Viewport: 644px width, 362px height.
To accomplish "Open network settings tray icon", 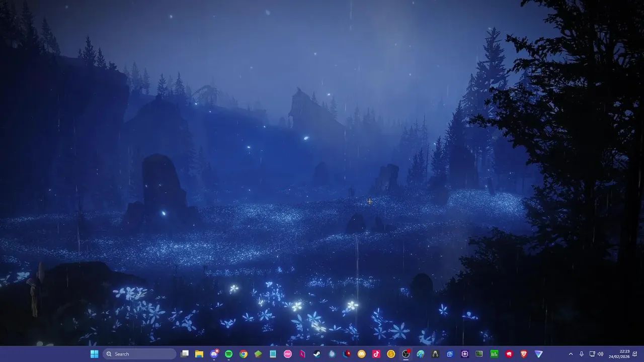I will (x=592, y=354).
